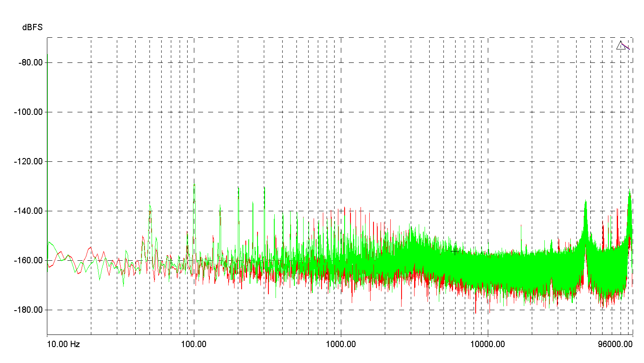Viewport: 644px width, 363px height.
Task: Click the green noise hump peak near 46 kHz
Action: [x=585, y=201]
